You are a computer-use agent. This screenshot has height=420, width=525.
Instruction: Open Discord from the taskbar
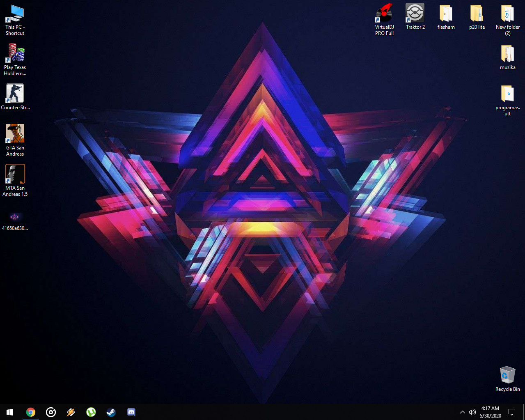point(131,412)
